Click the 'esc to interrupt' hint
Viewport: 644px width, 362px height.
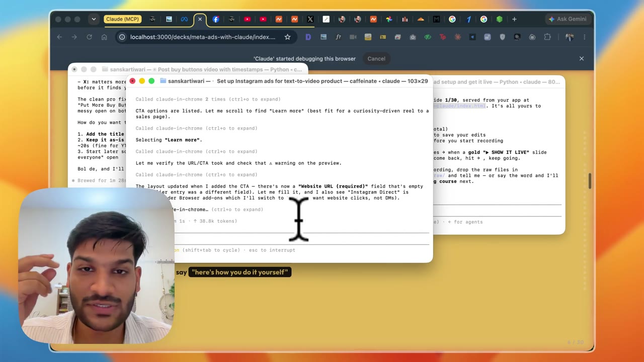click(x=272, y=250)
